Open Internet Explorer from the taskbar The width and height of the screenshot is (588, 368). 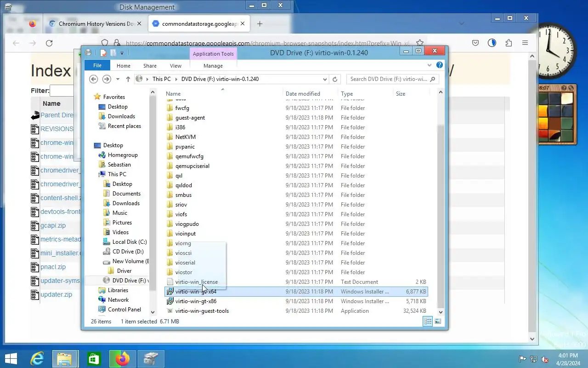coord(37,359)
